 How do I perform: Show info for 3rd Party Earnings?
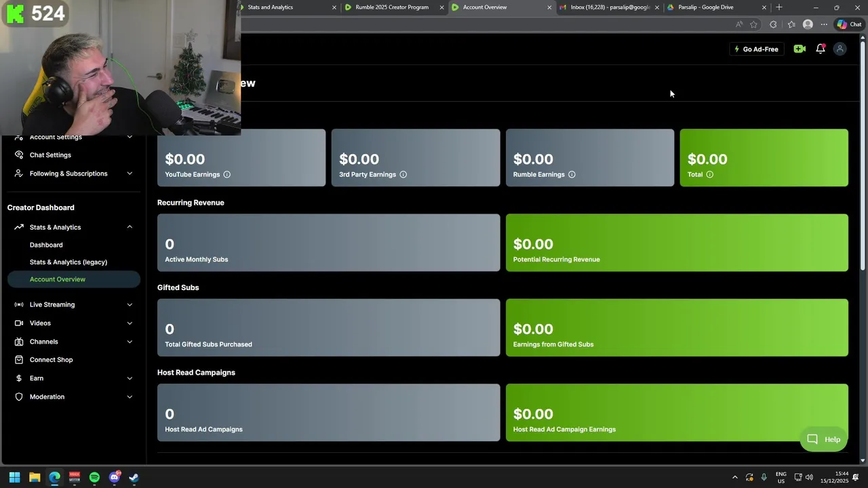(x=403, y=174)
